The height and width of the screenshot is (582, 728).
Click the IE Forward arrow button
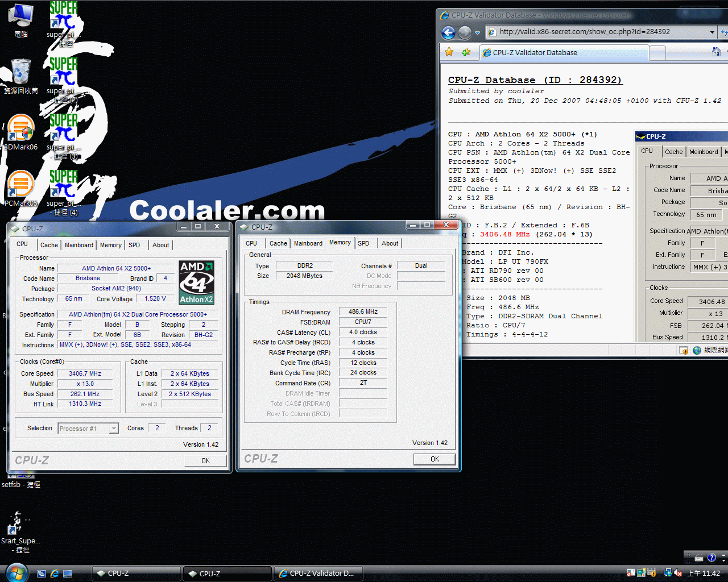[465, 32]
